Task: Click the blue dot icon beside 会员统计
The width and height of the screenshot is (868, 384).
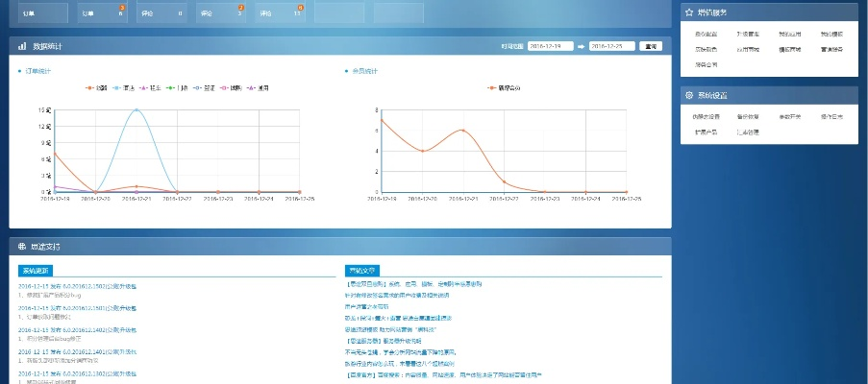Action: coord(346,71)
